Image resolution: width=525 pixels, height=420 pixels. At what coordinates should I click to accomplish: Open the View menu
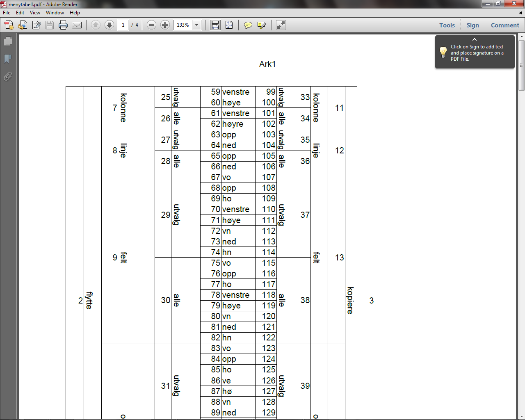[35, 13]
